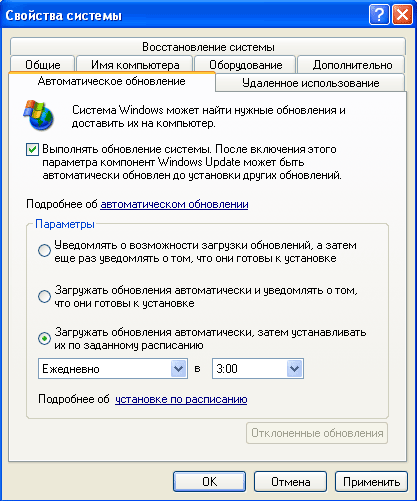Screen dimensions: 417x501
Task: Open the Удаленное использование tab
Action: [x=310, y=83]
